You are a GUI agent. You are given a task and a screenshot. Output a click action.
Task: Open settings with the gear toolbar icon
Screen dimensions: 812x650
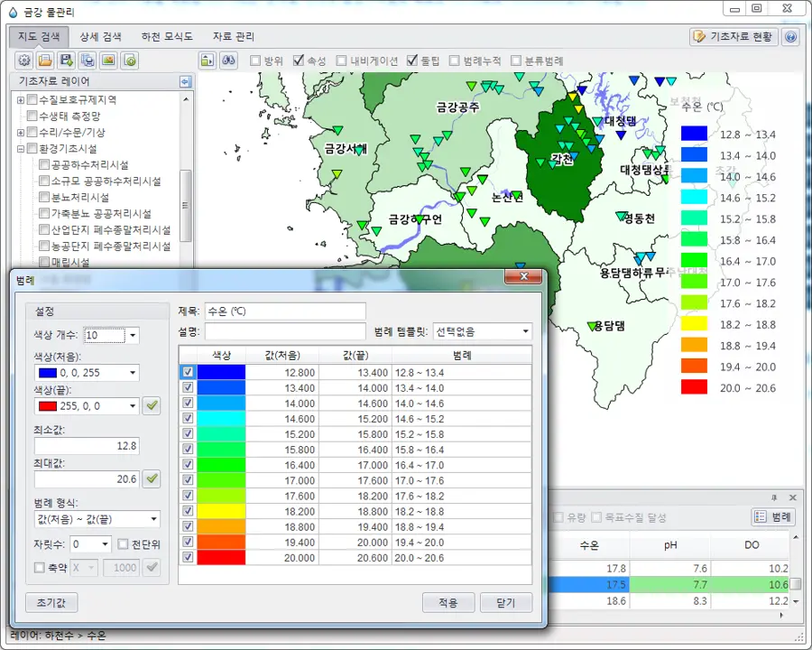pos(23,60)
